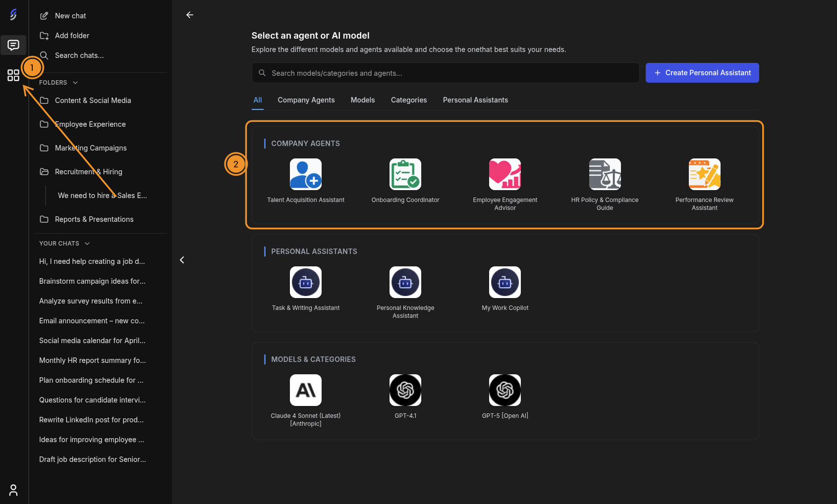Open the Claude 4 Sonnet model

305,390
